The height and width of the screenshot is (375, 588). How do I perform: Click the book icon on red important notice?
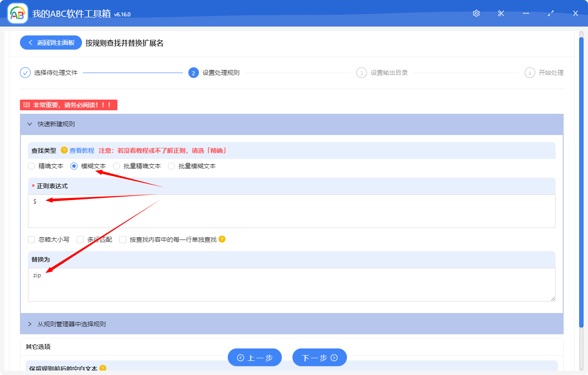click(27, 105)
